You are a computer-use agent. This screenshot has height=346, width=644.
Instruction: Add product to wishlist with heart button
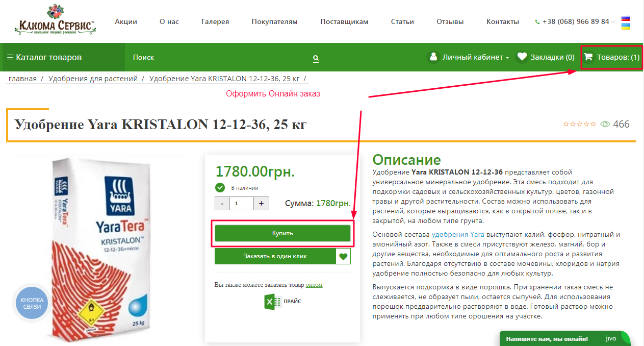pyautogui.click(x=344, y=256)
